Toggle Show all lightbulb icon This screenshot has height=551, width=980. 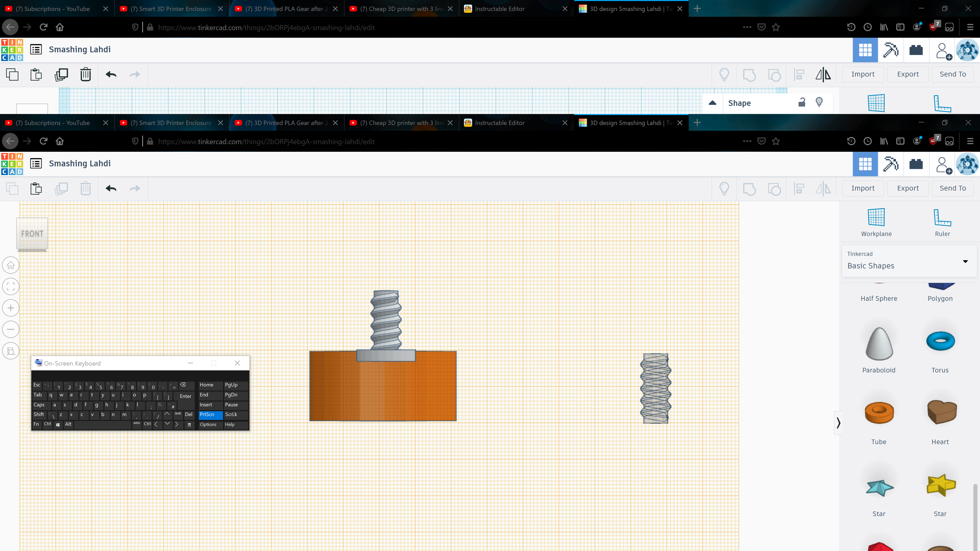coord(724,189)
